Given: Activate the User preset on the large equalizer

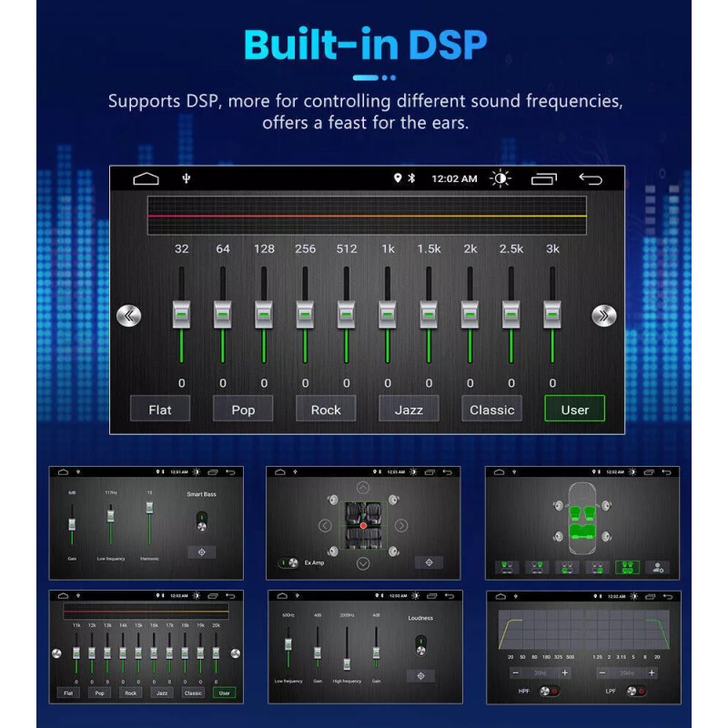Looking at the screenshot, I should pos(574,409).
